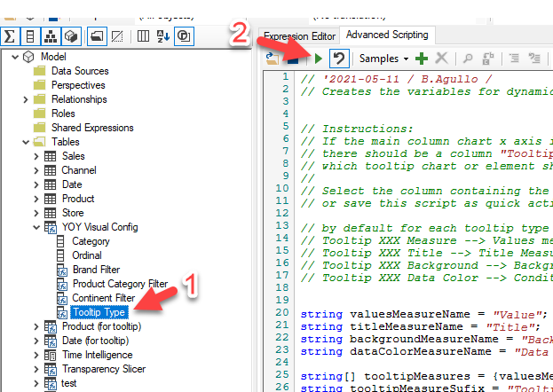Toggle show measures sigma filter

pyautogui.click(x=10, y=36)
